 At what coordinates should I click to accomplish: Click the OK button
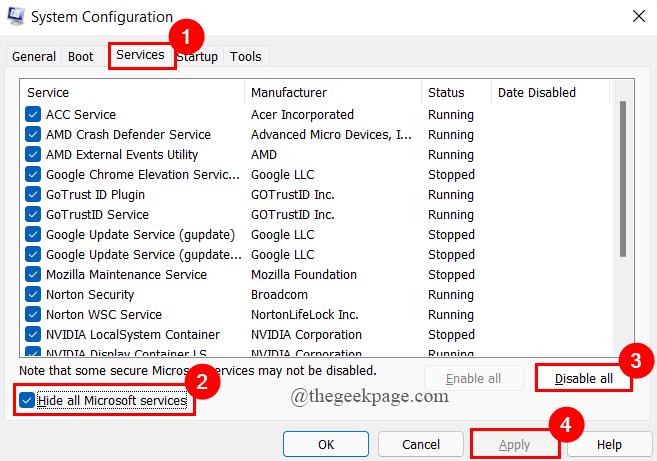tap(325, 445)
